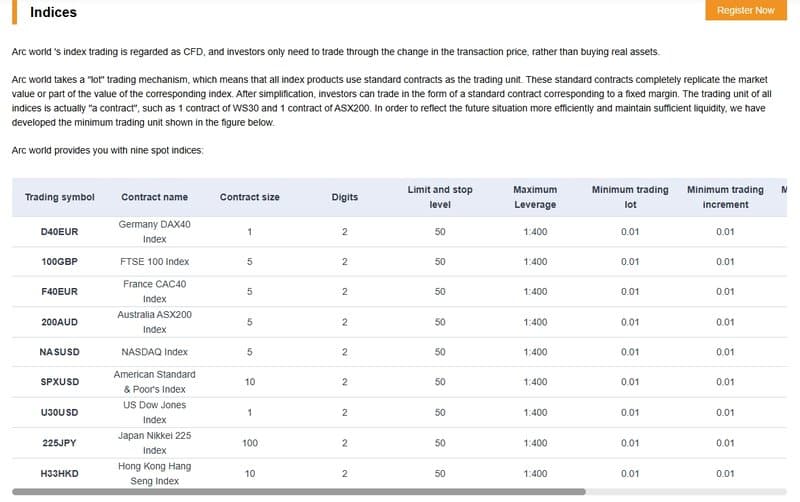
Task: Click the Digits column header
Action: pos(344,197)
